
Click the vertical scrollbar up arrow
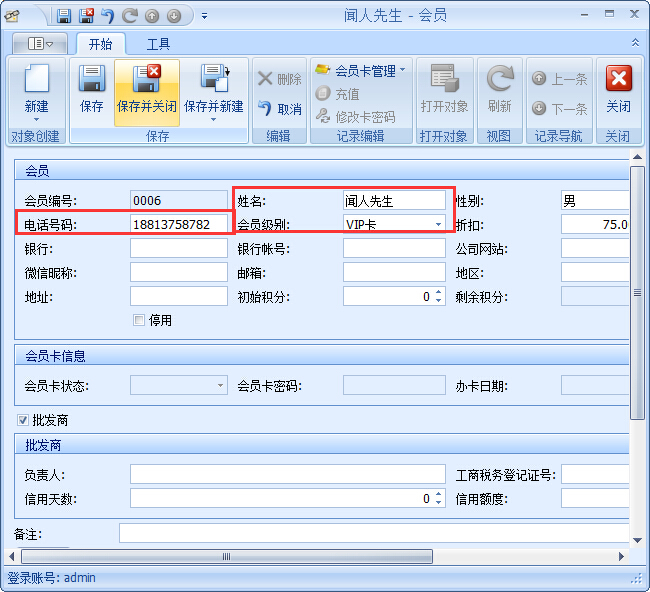pyautogui.click(x=638, y=157)
